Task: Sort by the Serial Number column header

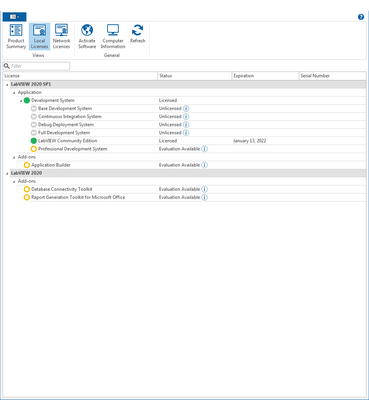Action: [332, 76]
